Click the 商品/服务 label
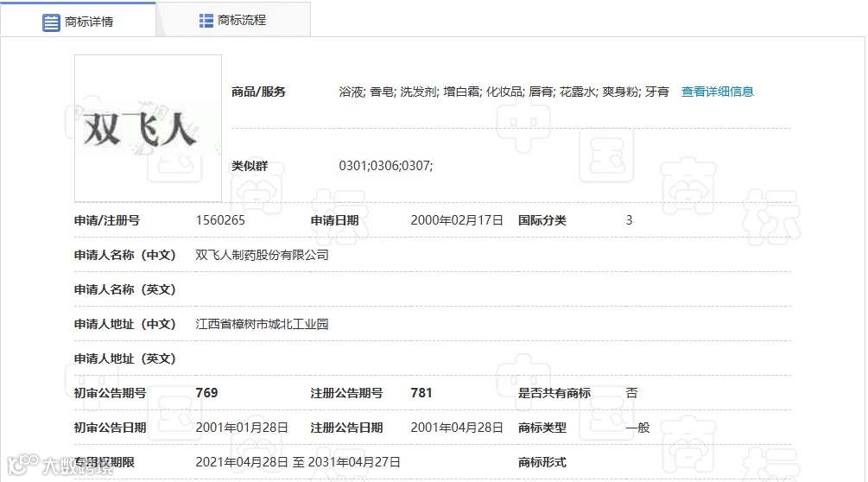The image size is (868, 482). click(258, 92)
